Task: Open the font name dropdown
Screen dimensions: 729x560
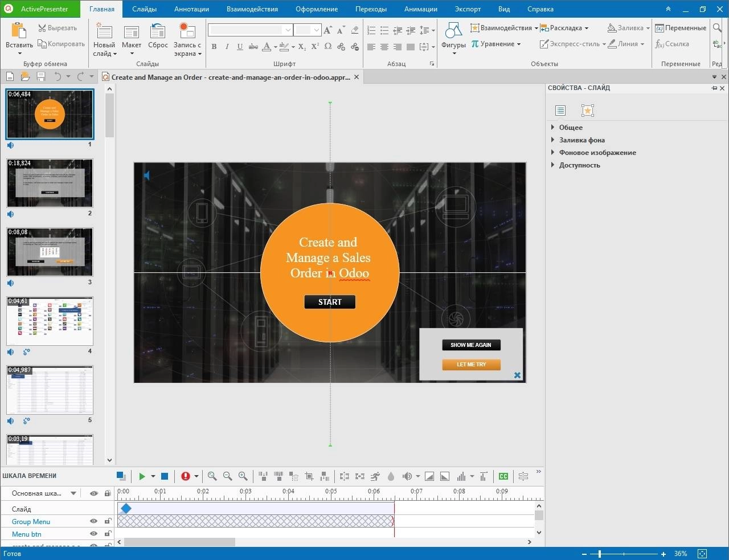Action: (288, 30)
